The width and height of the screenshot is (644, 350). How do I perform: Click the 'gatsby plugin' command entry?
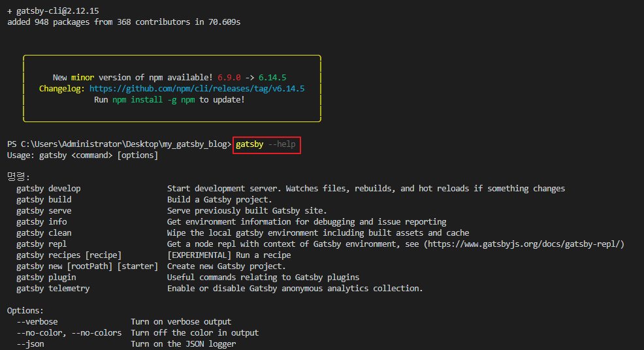tap(46, 278)
